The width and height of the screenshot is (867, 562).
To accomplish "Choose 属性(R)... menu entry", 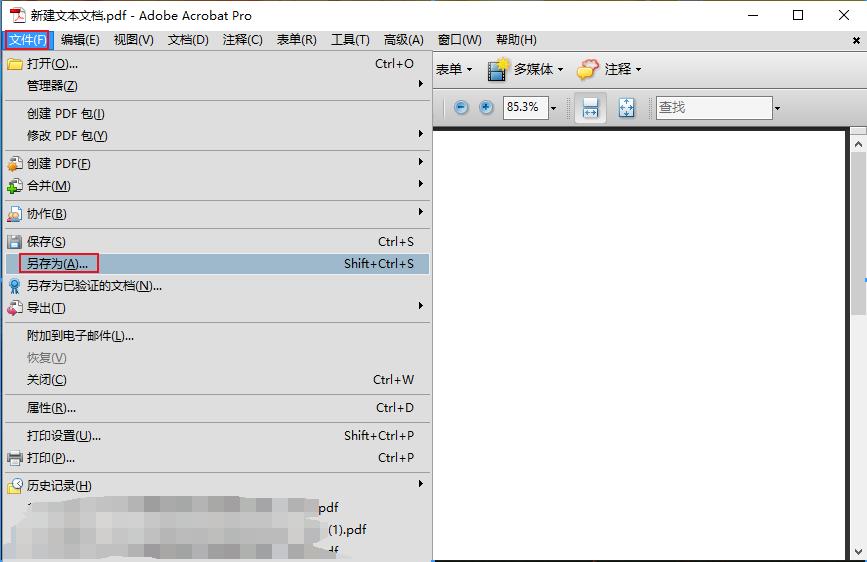I will pos(217,408).
